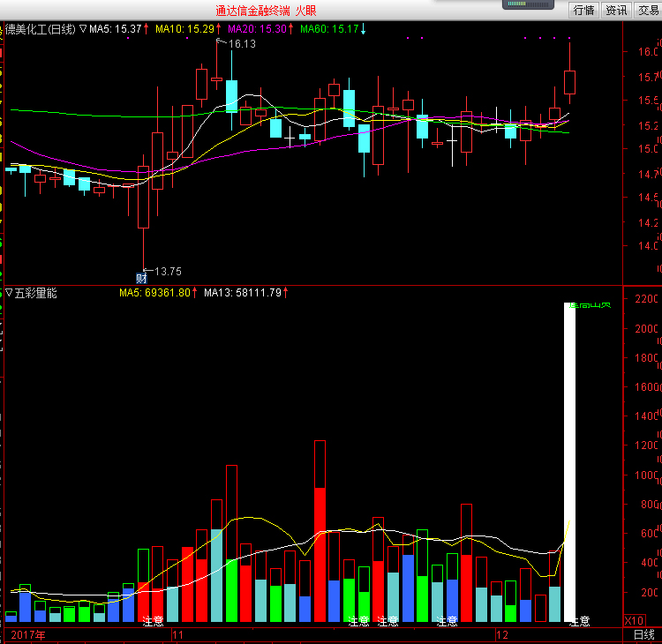Click the volume MA13: 58111.79 label
This screenshot has width=662, height=644.
tap(243, 293)
